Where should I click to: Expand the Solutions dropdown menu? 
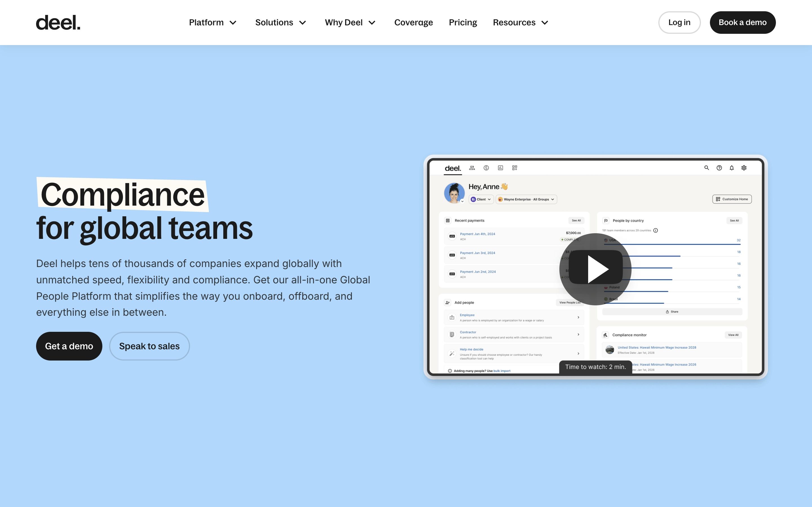pyautogui.click(x=281, y=23)
